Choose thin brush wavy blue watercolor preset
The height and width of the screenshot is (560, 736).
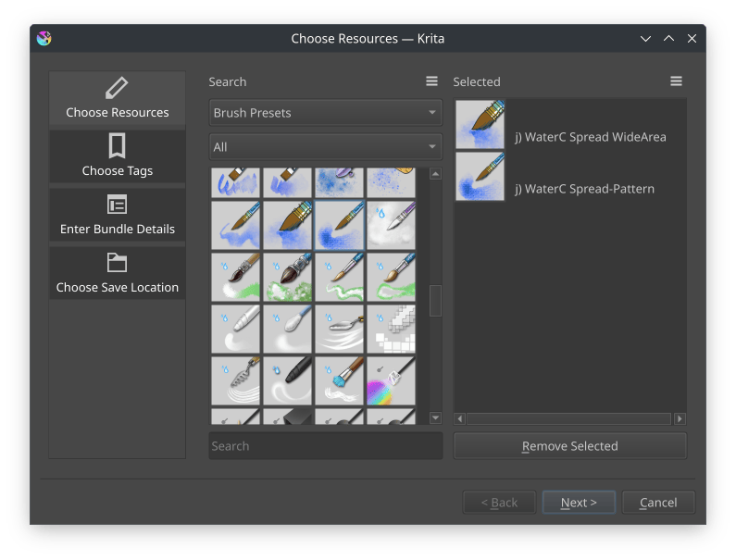[236, 225]
